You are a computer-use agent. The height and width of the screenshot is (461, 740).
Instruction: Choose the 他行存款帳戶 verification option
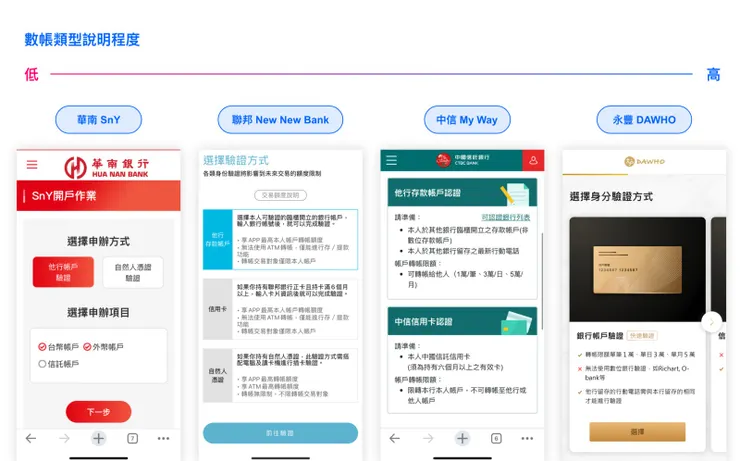pyautogui.click(x=280, y=239)
